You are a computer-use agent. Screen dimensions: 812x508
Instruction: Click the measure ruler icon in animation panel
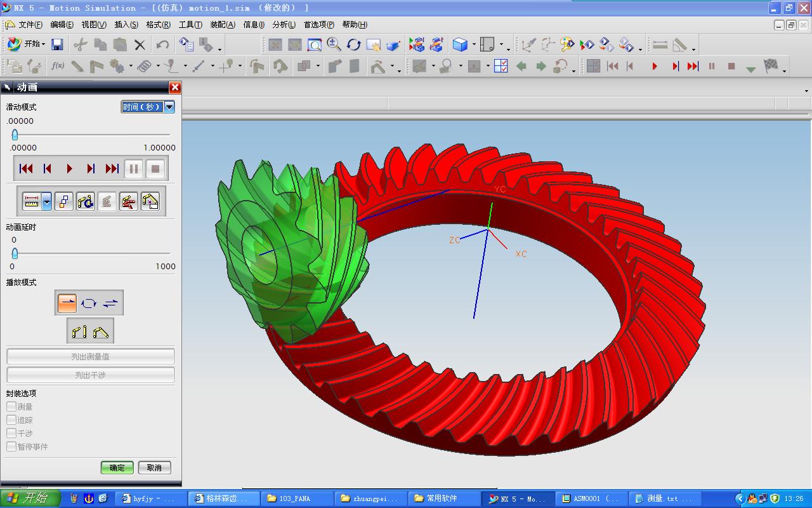pos(32,202)
